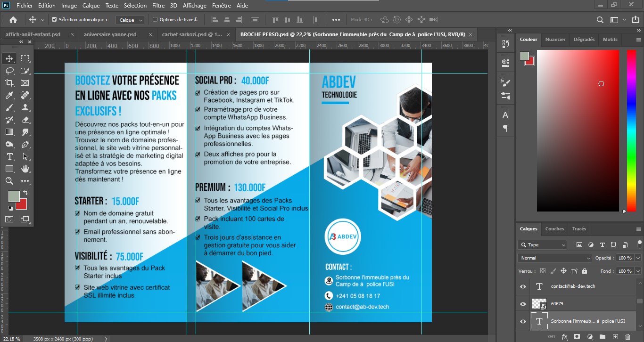Screen dimensions: 644x342
Task: Select the Crop tool
Action: pyautogui.click(x=9, y=83)
